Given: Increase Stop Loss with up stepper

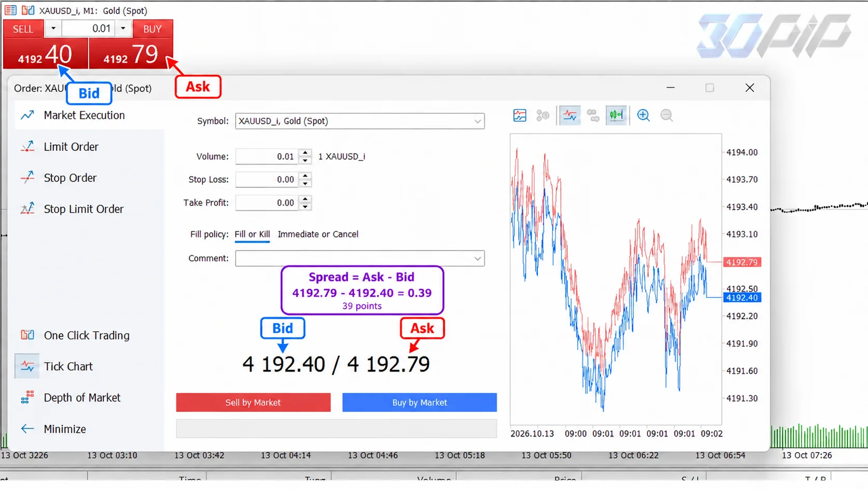Looking at the screenshot, I should pyautogui.click(x=305, y=176).
